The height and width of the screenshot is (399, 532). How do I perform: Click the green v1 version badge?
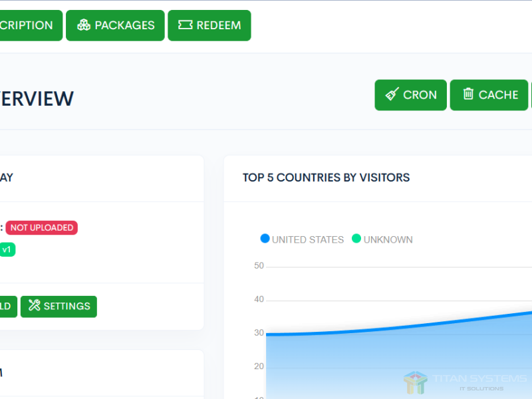(x=7, y=250)
